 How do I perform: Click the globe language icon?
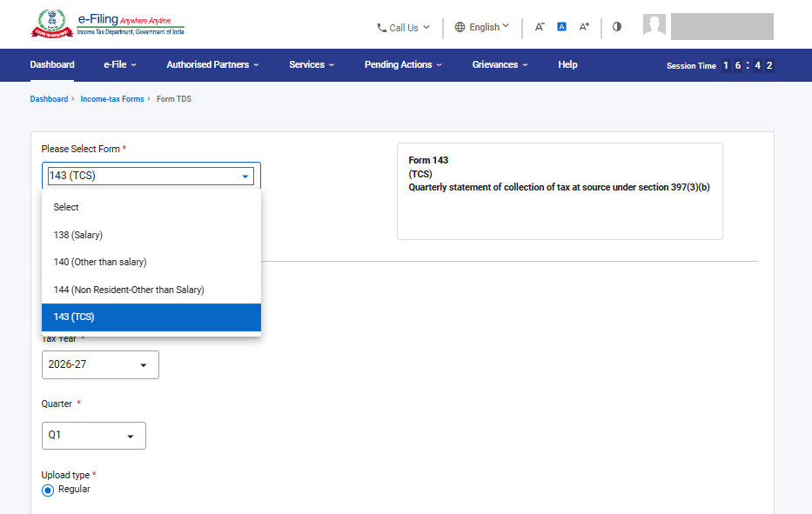(x=460, y=27)
